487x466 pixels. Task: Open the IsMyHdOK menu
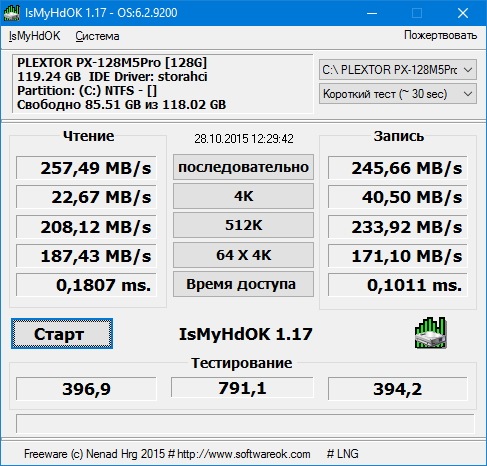(x=34, y=36)
